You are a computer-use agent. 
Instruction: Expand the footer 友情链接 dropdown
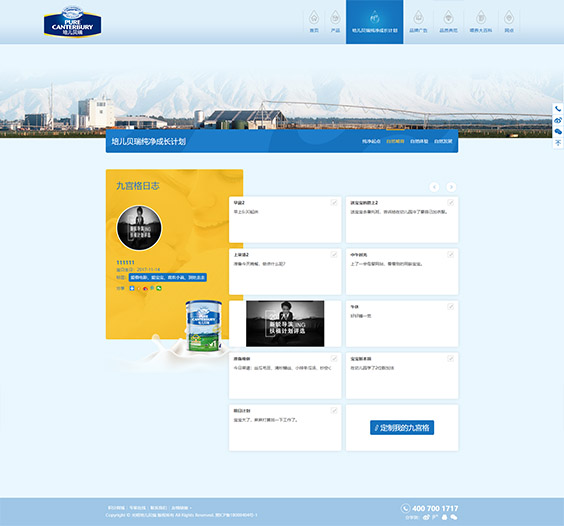pos(181,508)
